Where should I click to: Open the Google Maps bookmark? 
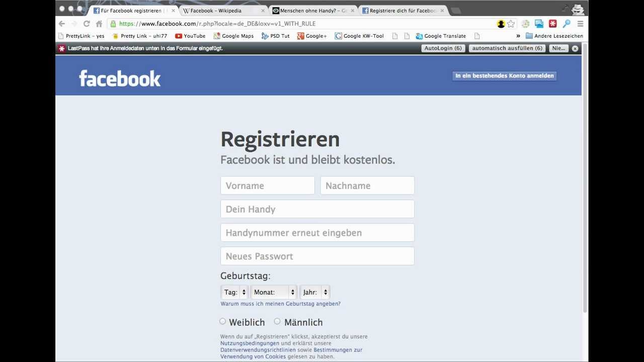coord(233,36)
